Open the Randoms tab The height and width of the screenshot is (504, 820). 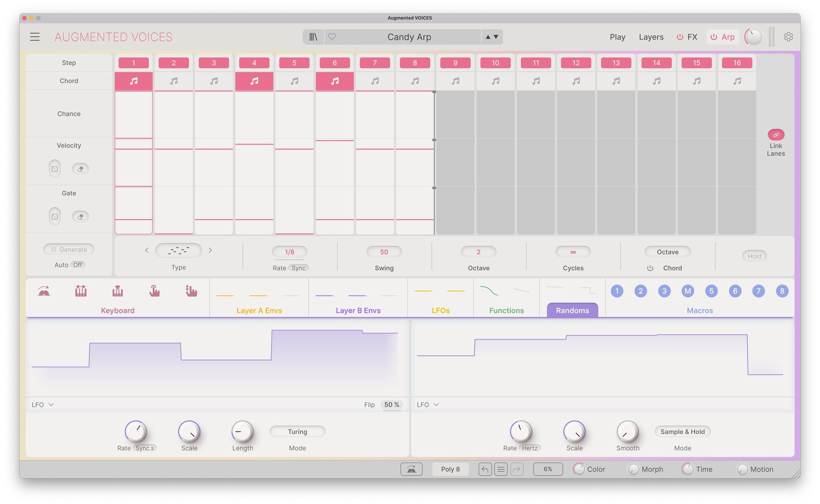(x=572, y=310)
